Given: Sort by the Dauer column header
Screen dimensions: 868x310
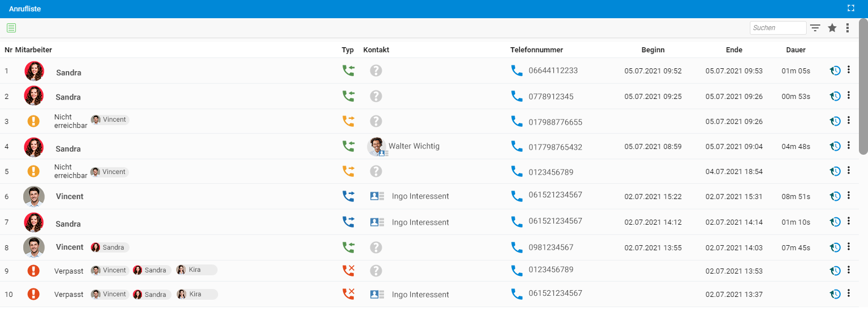Looking at the screenshot, I should tap(796, 50).
